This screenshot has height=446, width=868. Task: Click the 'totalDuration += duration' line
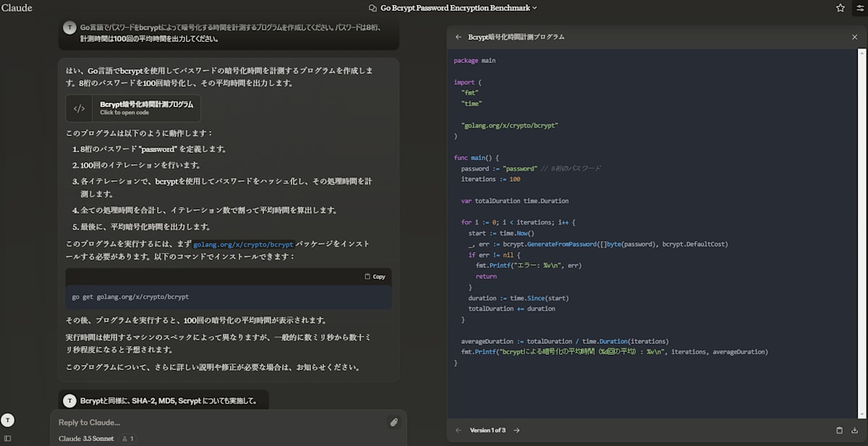(511, 308)
